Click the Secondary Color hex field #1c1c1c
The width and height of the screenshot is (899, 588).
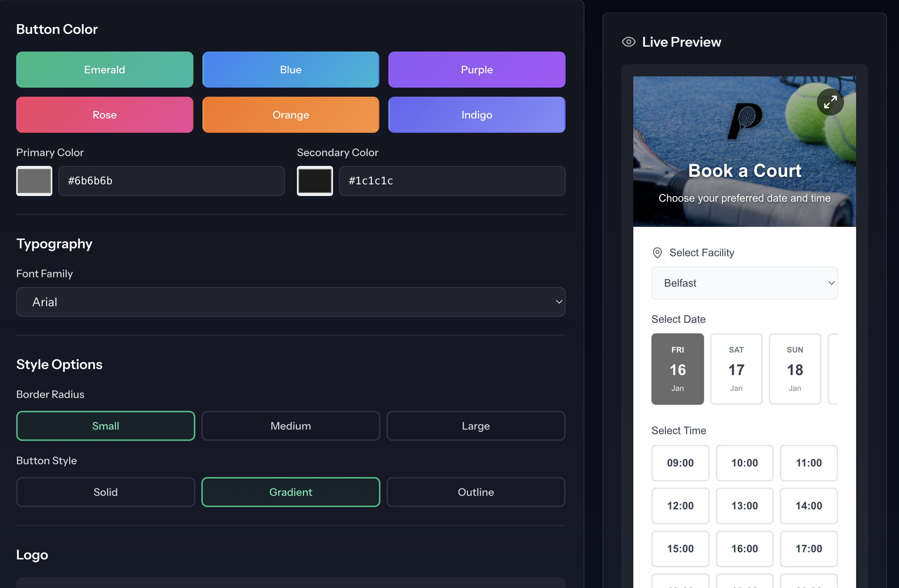pos(452,181)
